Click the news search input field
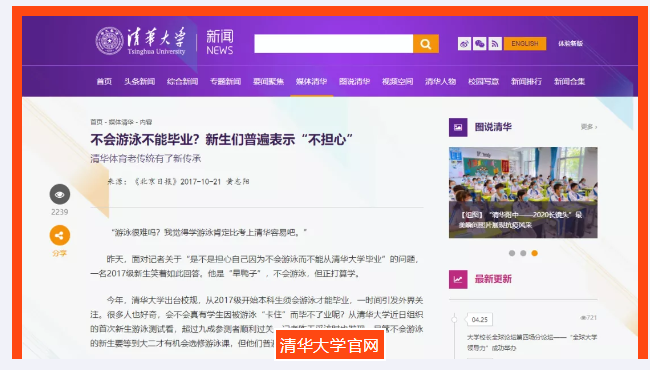Image resolution: width=650 pixels, height=370 pixels. (334, 44)
